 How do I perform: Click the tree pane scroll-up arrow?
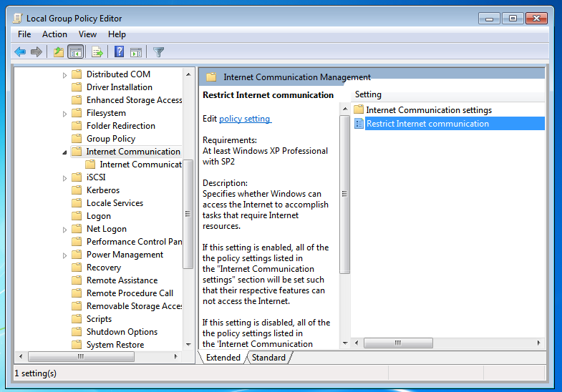[188, 74]
